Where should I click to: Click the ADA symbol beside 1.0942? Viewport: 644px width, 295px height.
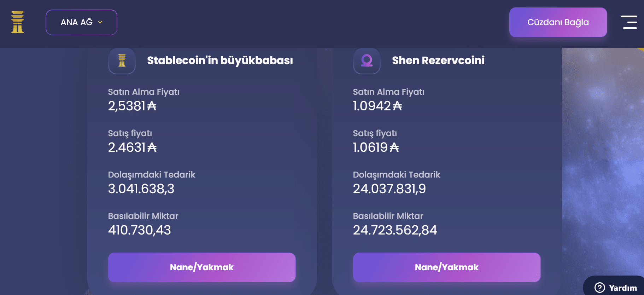(397, 106)
